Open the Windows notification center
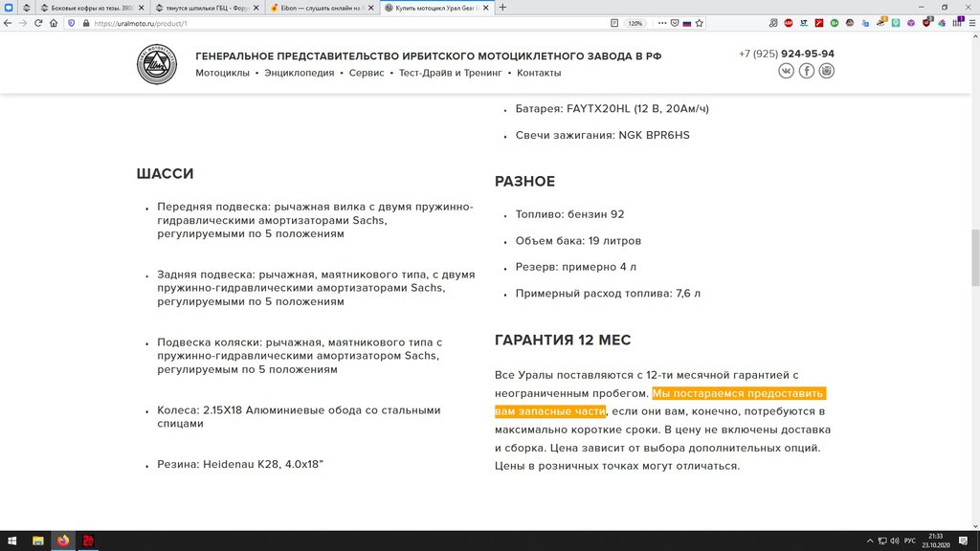 pos(964,540)
